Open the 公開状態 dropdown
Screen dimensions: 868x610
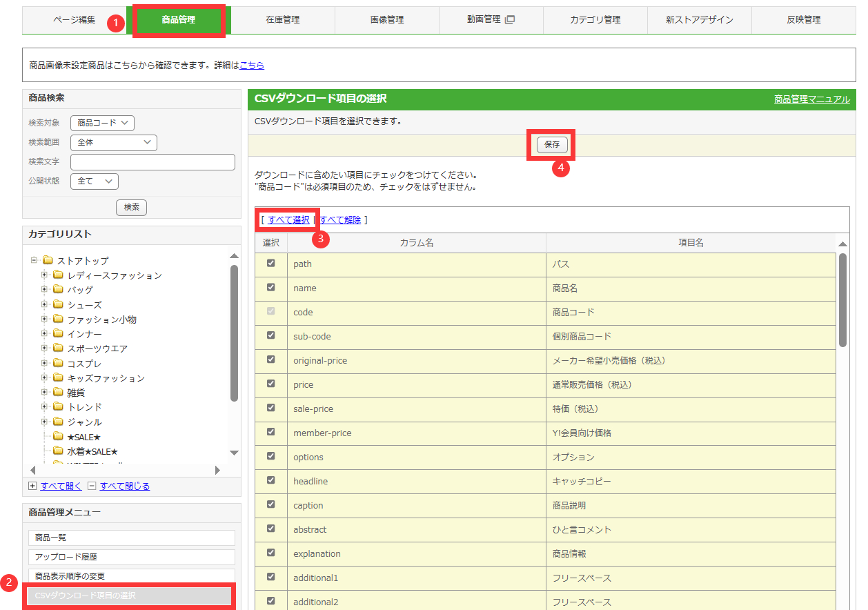[95, 181]
